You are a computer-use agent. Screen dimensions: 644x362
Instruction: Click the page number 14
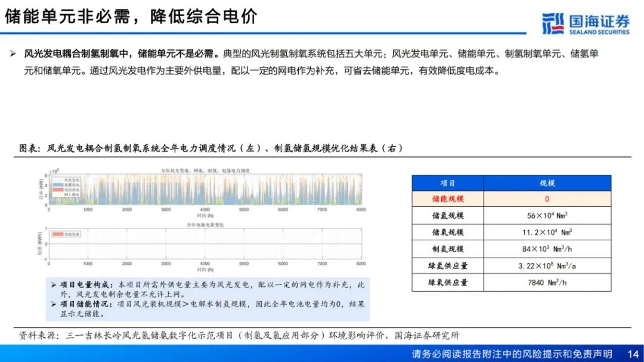tap(633, 354)
